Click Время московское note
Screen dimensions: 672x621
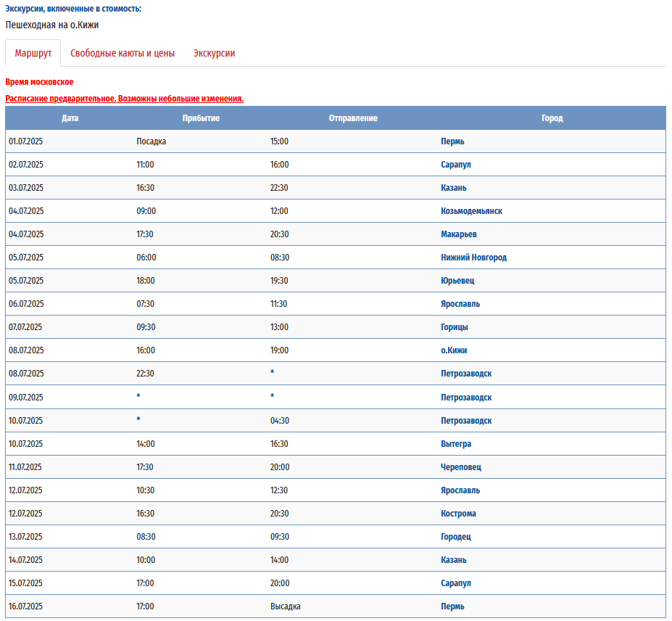(x=39, y=82)
